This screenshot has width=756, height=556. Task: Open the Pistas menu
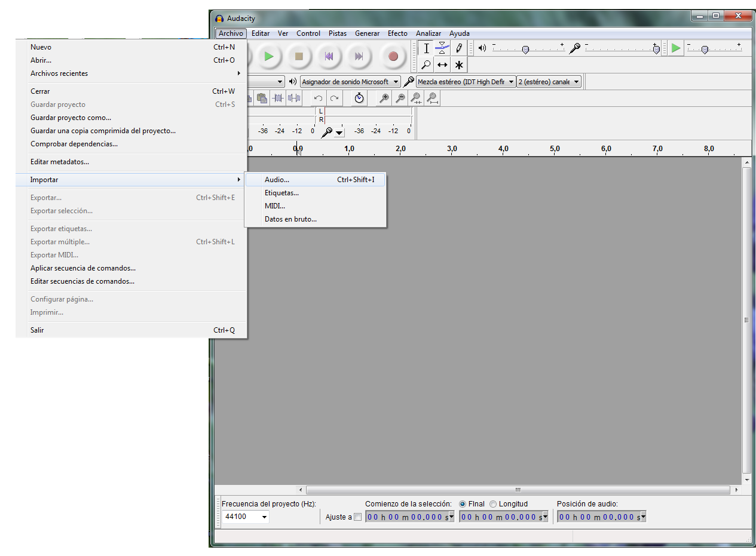(338, 33)
